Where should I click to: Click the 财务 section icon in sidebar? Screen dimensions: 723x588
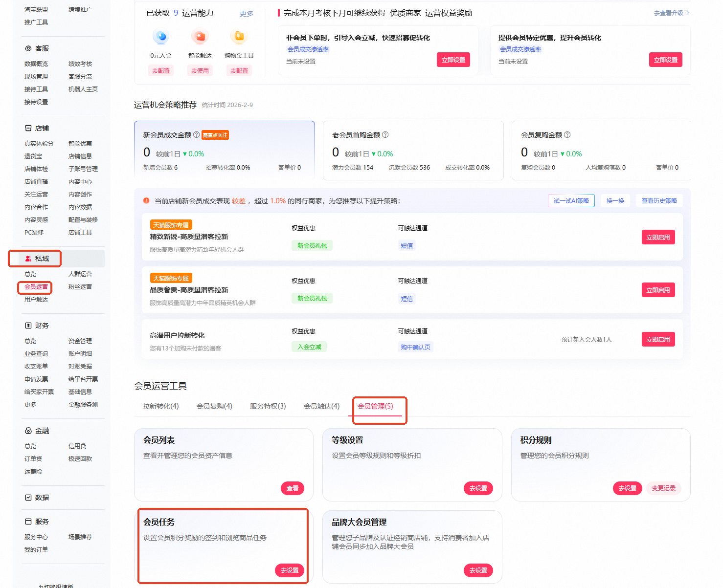coord(28,326)
